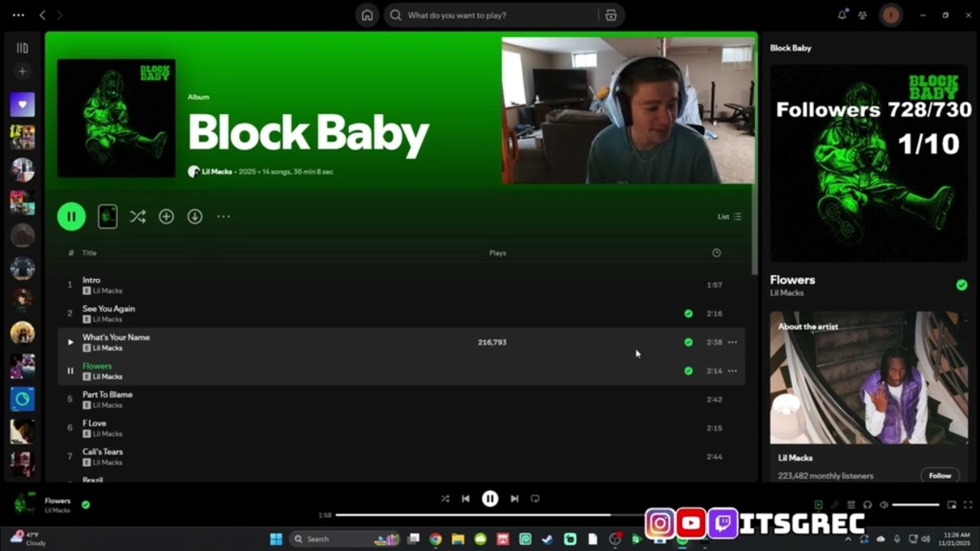Viewport: 980px width, 551px height.
Task: Skip to next track
Action: [514, 498]
